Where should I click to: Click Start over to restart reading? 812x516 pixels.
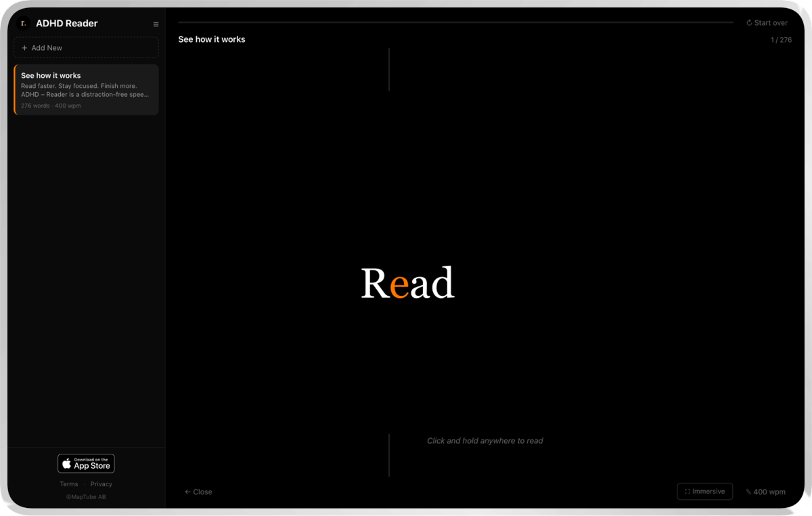[x=767, y=23]
